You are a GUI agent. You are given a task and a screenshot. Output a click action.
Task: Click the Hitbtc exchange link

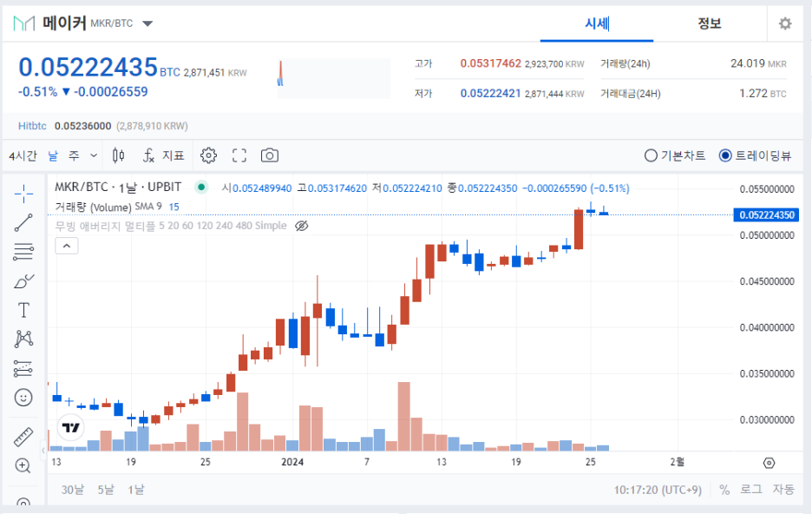coord(32,126)
